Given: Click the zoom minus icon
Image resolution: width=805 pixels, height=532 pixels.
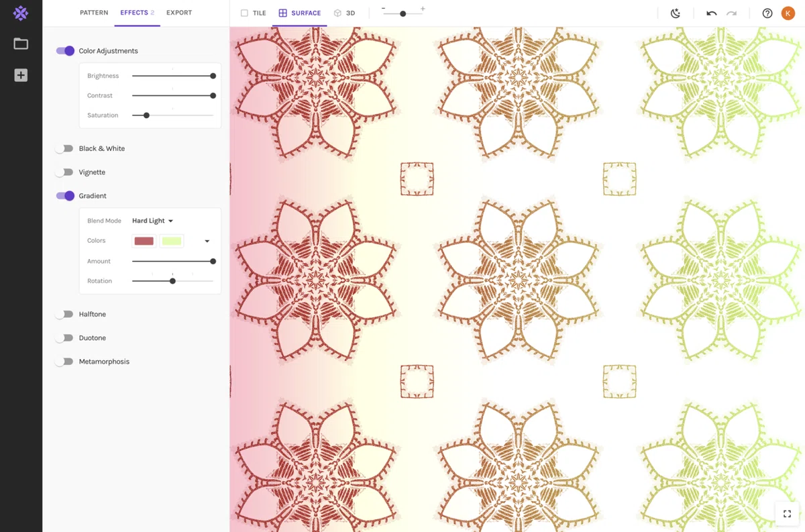Looking at the screenshot, I should click(383, 9).
